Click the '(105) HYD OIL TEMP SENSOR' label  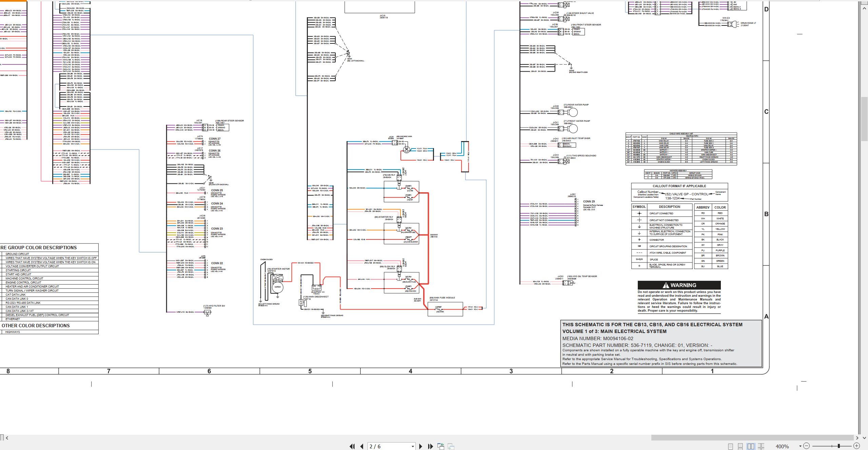pos(582,276)
